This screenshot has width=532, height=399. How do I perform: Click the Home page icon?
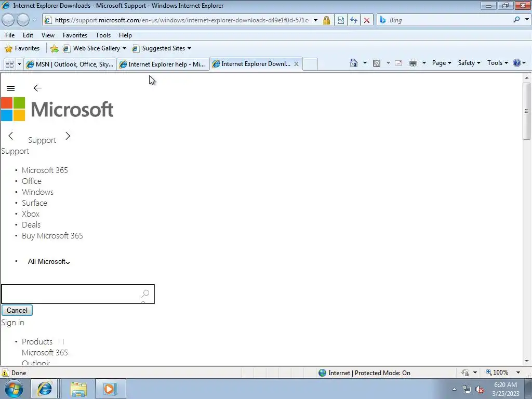pyautogui.click(x=353, y=63)
